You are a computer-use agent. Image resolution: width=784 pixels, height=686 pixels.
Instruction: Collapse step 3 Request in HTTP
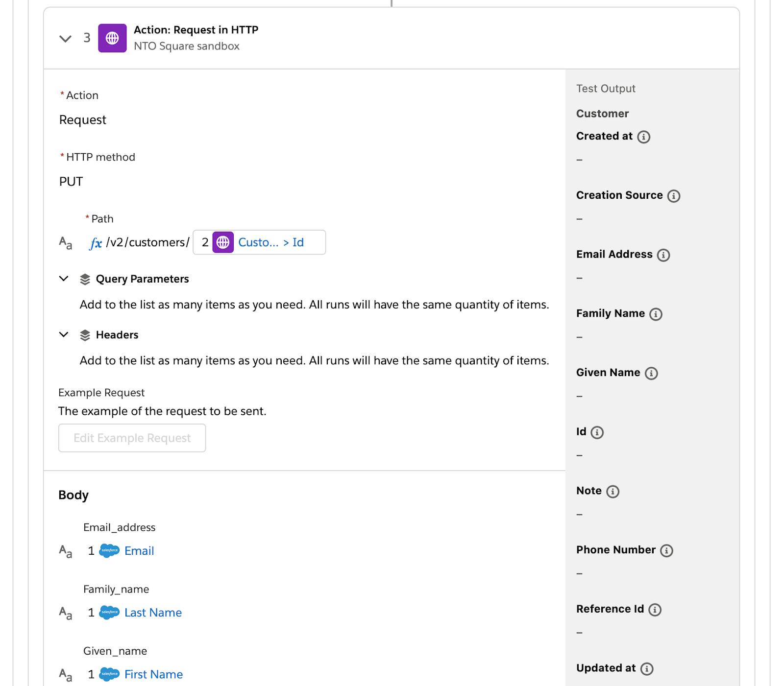coord(65,38)
